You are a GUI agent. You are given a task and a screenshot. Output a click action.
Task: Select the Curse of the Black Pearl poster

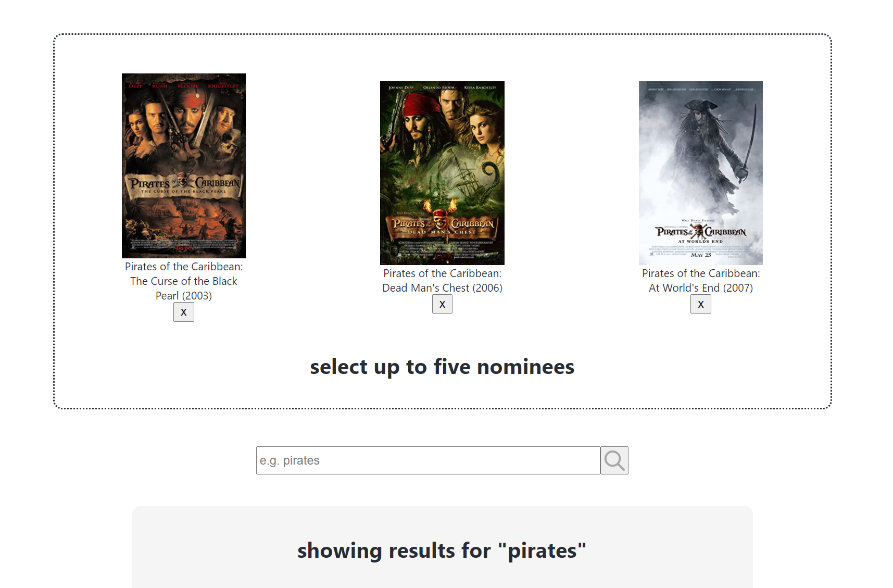[x=184, y=166]
